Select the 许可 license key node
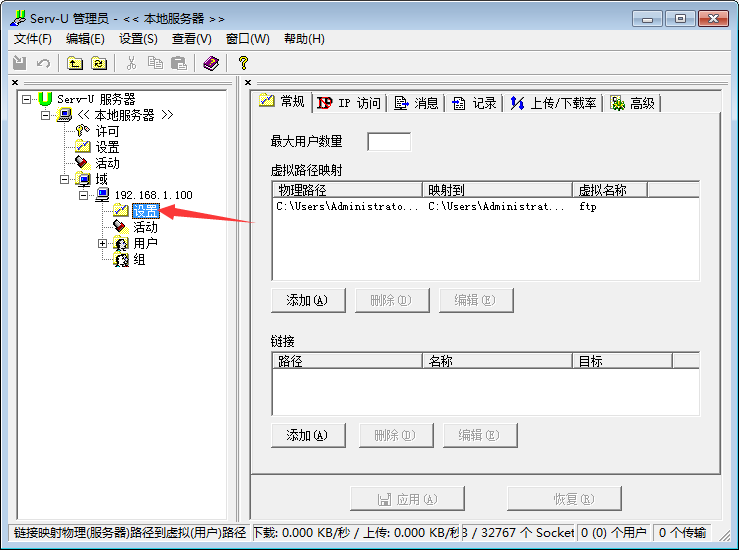The width and height of the screenshot is (739, 550). pos(107,131)
